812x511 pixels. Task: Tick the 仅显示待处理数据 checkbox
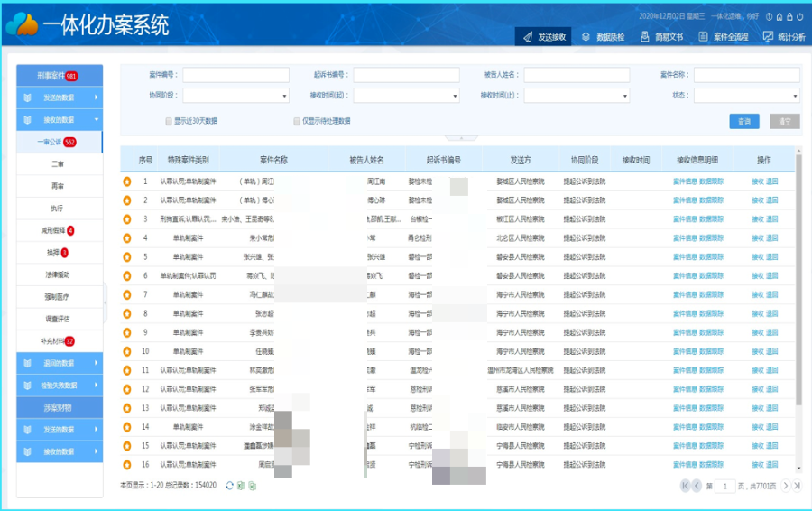[297, 121]
